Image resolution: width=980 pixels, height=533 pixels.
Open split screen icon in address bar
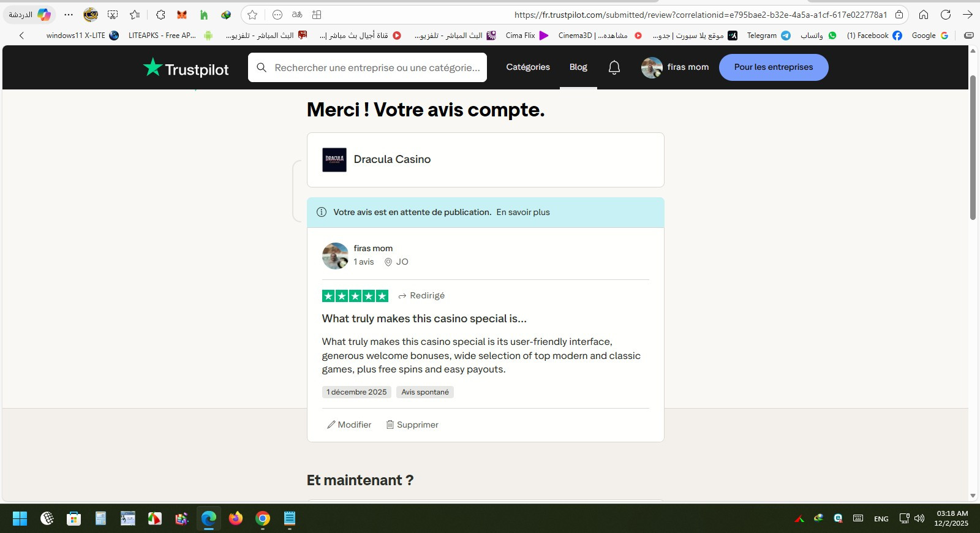click(317, 15)
